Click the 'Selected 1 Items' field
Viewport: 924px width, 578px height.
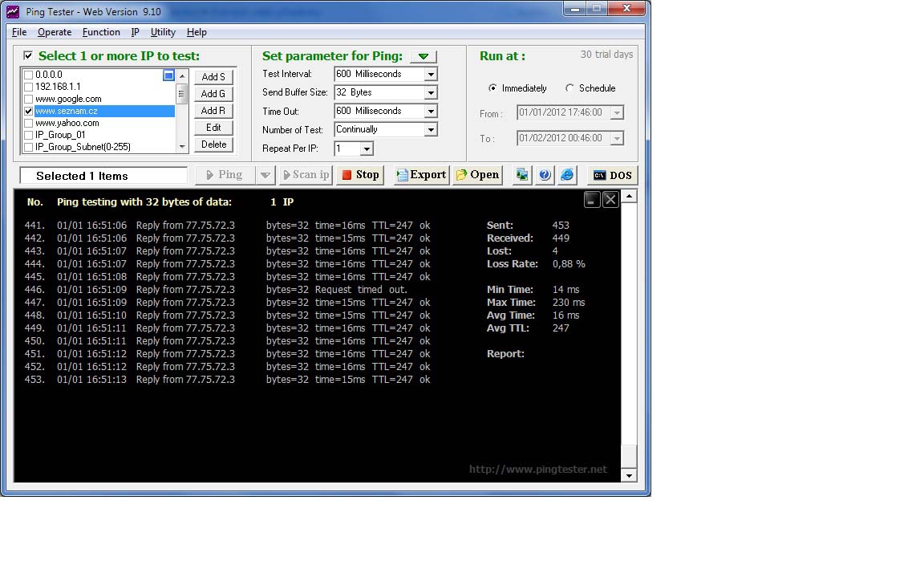click(103, 176)
